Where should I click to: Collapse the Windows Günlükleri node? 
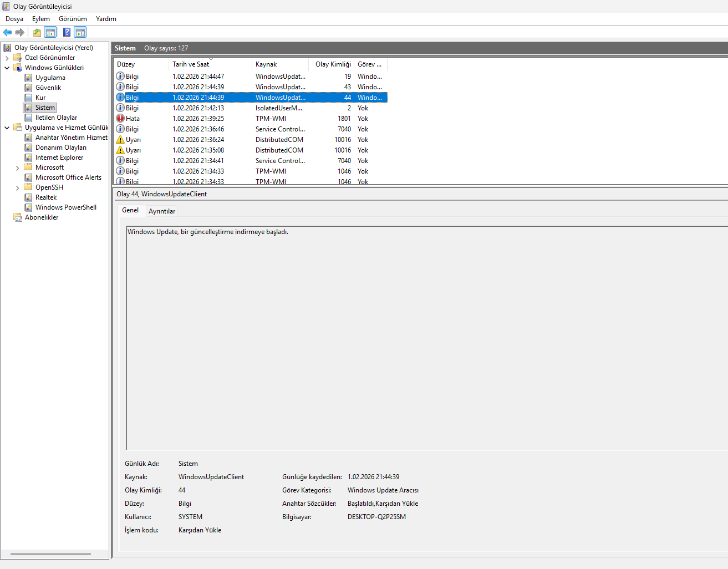tap(7, 68)
